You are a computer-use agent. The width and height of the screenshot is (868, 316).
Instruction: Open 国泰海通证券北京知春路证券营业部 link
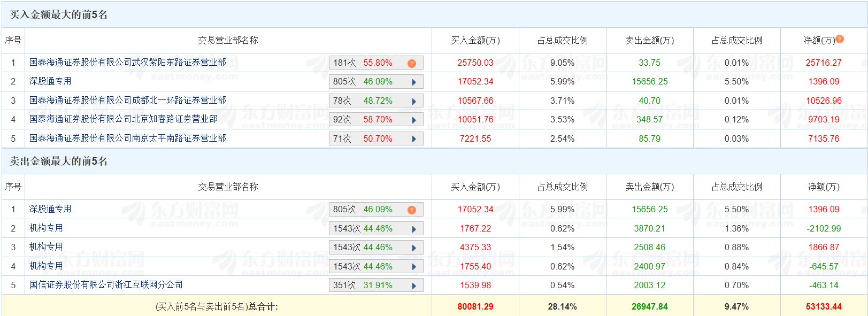[123, 119]
